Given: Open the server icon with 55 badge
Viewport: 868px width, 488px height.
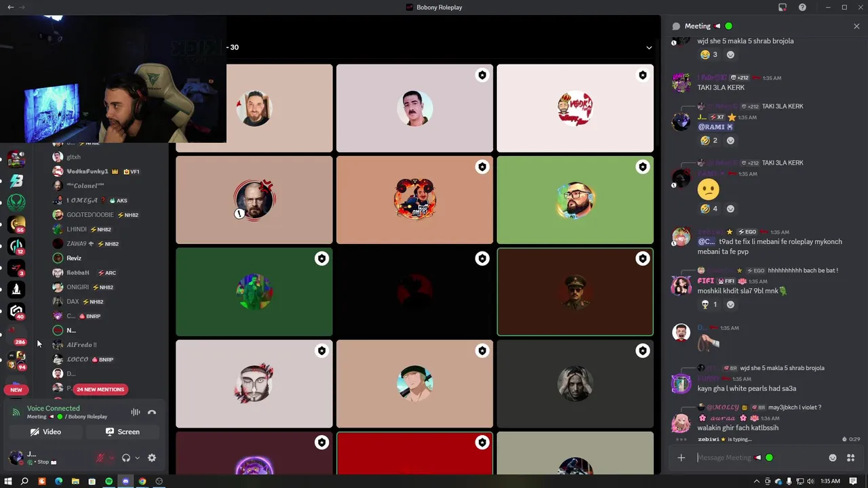Looking at the screenshot, I should click(x=16, y=224).
